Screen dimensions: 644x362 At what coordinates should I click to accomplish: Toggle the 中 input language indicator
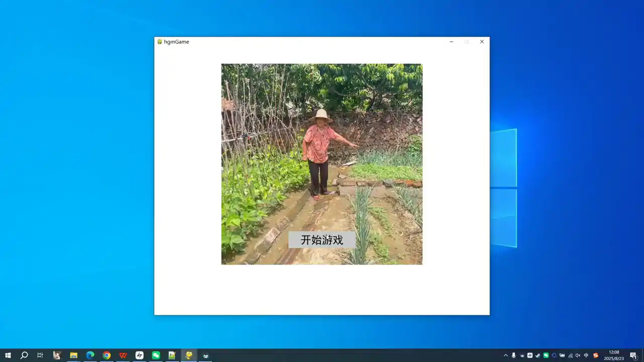[x=586, y=355]
